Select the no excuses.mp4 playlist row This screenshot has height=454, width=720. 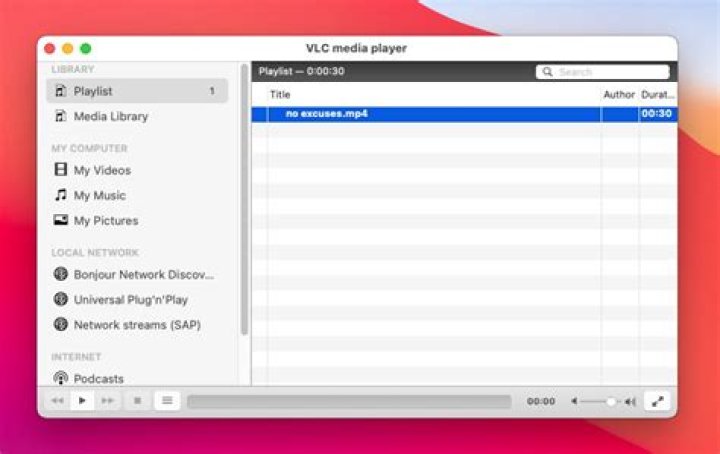click(x=464, y=114)
